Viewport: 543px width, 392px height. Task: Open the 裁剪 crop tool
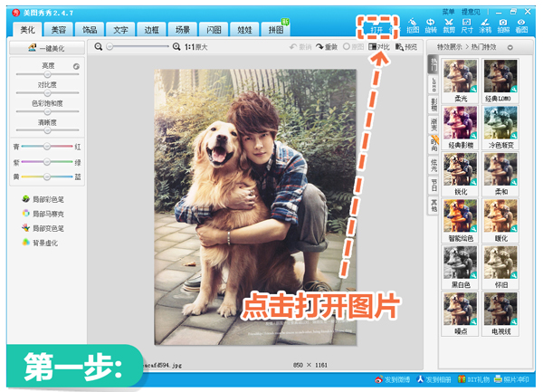click(x=448, y=24)
